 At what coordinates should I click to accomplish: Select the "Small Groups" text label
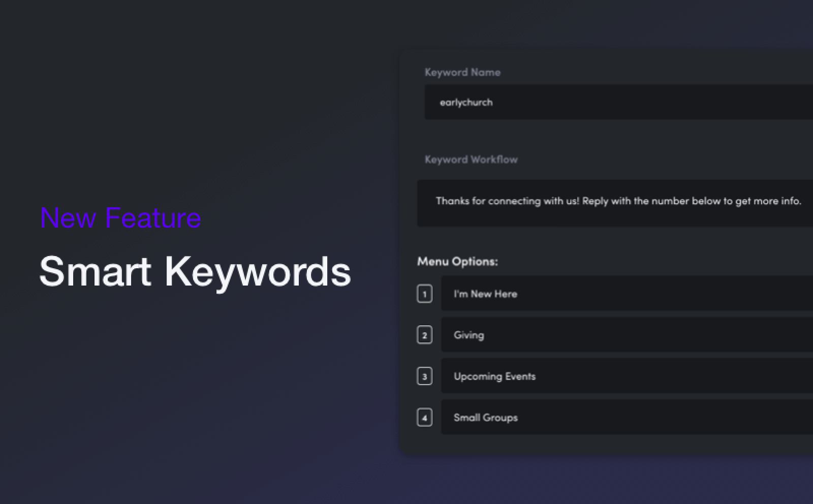click(x=486, y=417)
